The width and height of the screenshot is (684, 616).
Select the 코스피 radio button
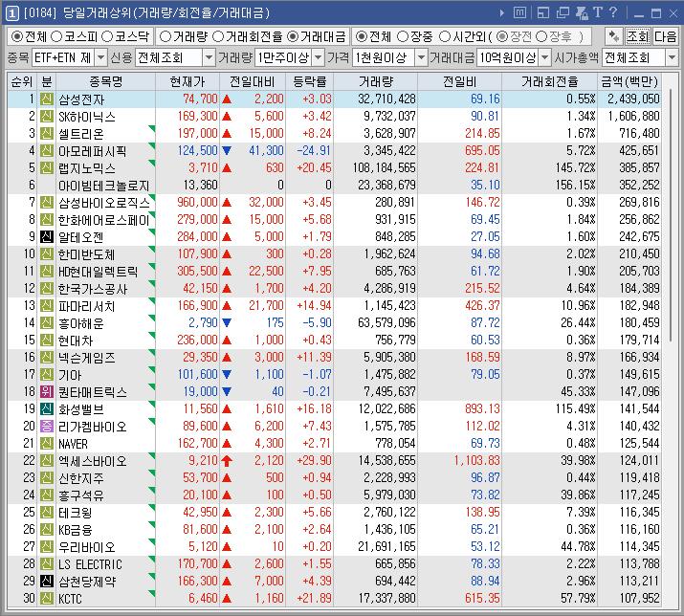[x=56, y=36]
